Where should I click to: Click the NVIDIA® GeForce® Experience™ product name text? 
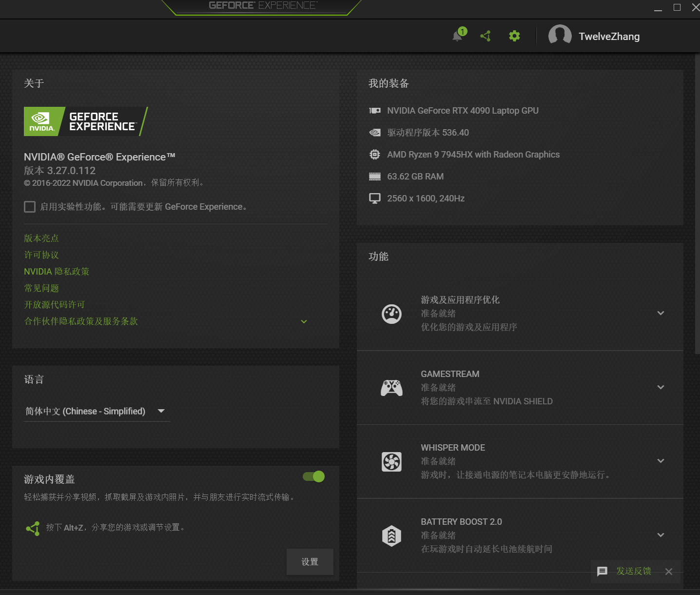[99, 157]
